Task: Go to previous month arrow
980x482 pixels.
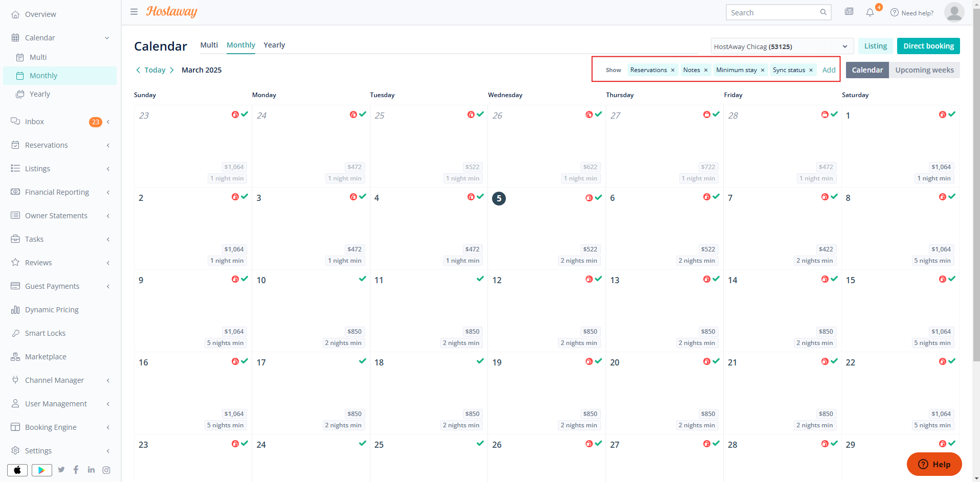Action: pos(138,70)
